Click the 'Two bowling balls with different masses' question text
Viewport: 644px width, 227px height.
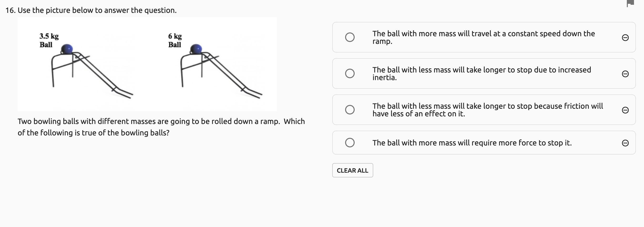161,127
